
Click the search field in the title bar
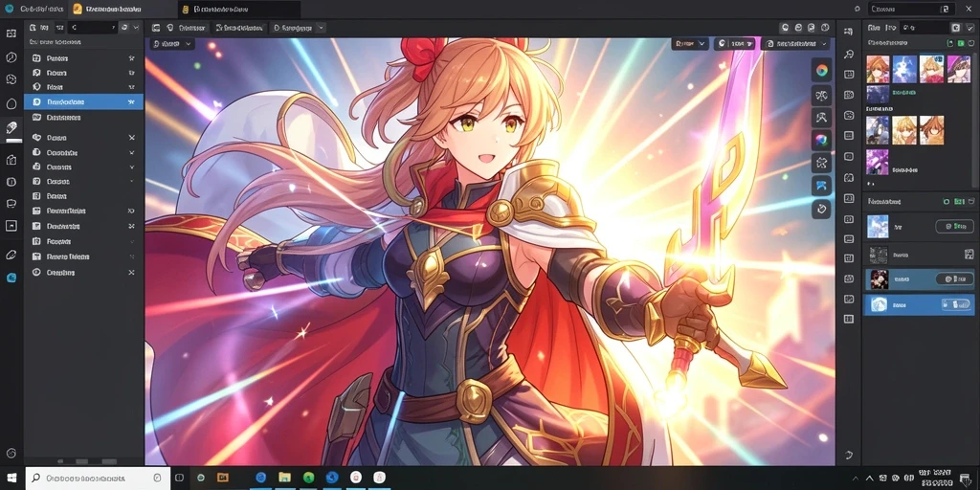point(911,9)
